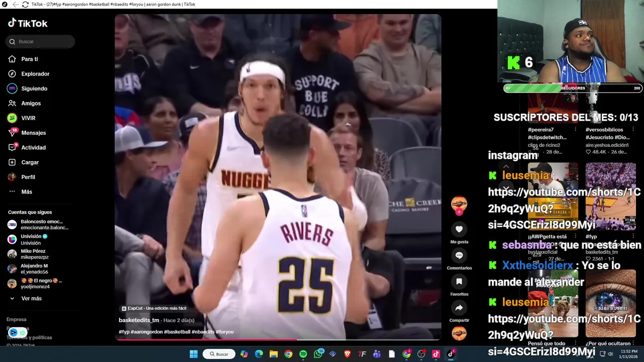
Task: Open File Explorer from taskbar
Action: (x=273, y=354)
